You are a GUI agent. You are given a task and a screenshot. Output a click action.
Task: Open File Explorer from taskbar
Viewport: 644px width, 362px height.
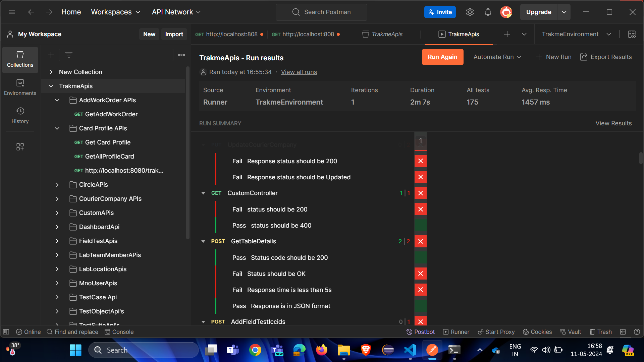[344, 350]
